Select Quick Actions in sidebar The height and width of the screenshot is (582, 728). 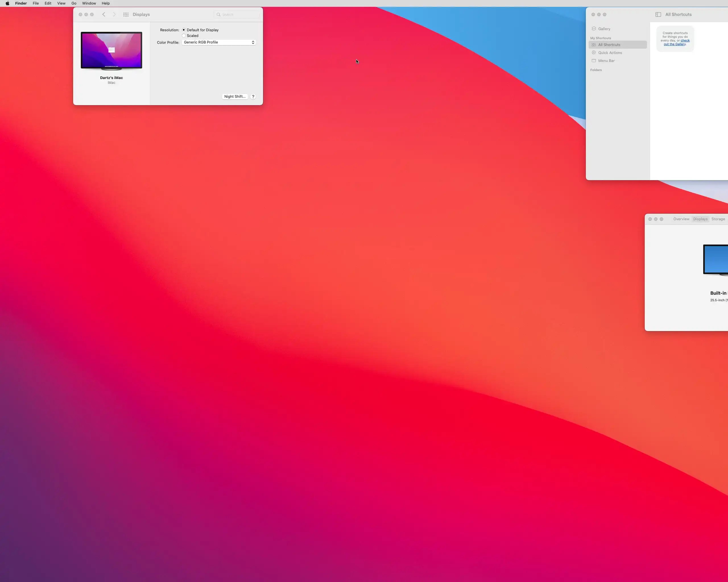click(610, 53)
